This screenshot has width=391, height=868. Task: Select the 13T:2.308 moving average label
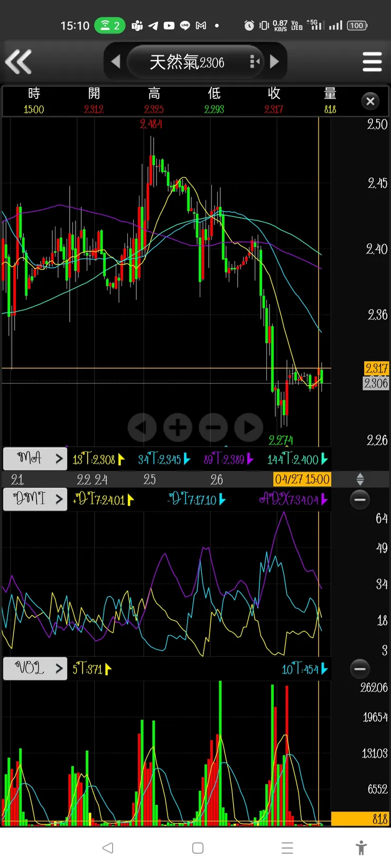98,459
